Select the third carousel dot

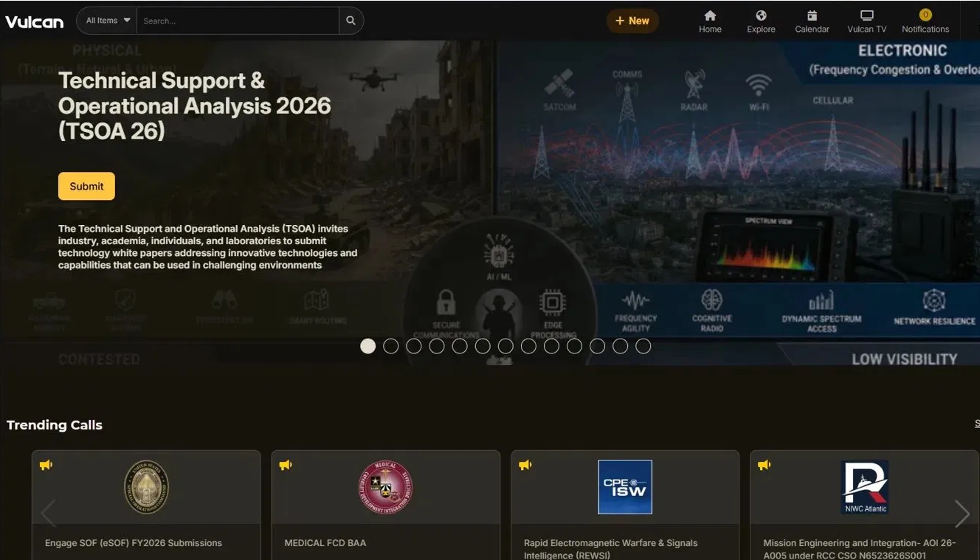414,346
